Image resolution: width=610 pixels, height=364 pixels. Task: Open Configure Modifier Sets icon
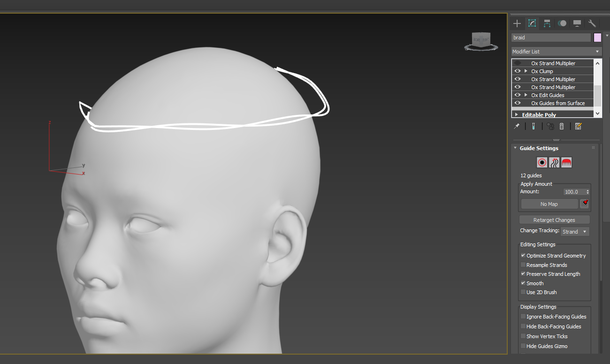[x=578, y=126]
